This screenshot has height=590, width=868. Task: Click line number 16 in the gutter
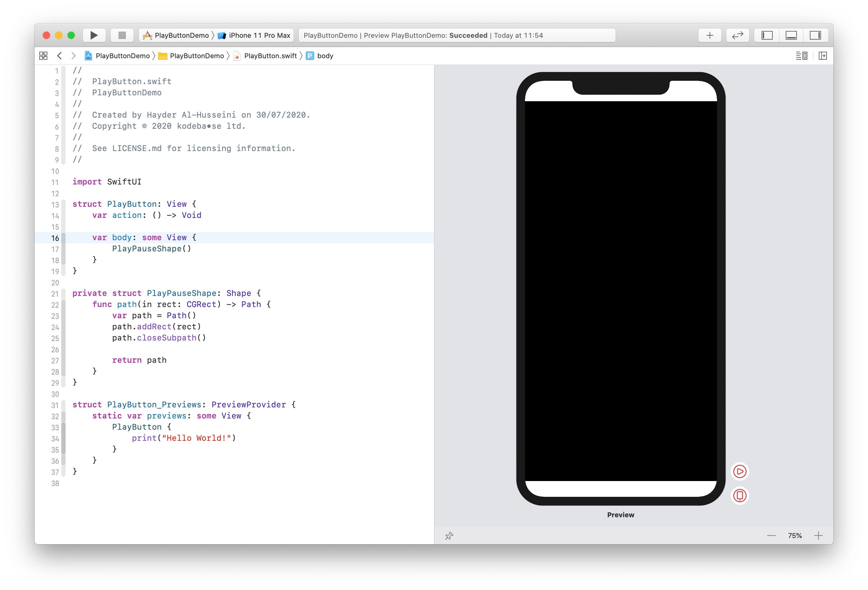coord(55,238)
